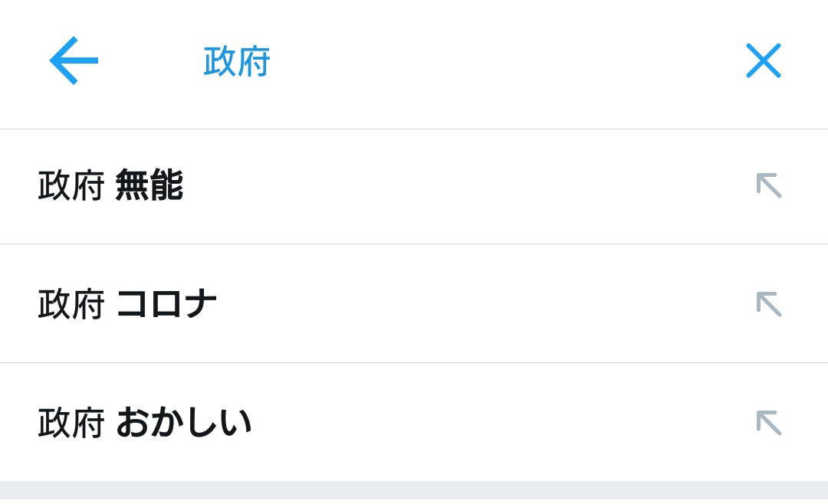Open the middle suggestion row in the list

coord(414,303)
